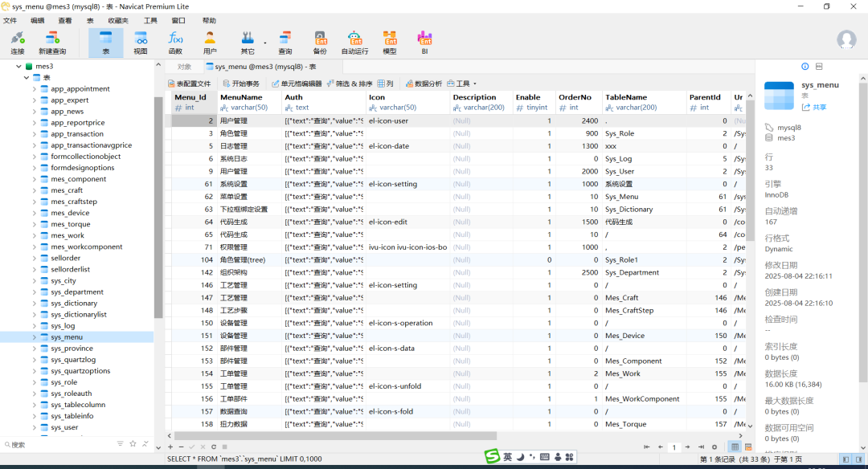Viewport: 868px width, 469px height.
Task: Click the 备份 (Backup) toolbar icon
Action: [320, 43]
